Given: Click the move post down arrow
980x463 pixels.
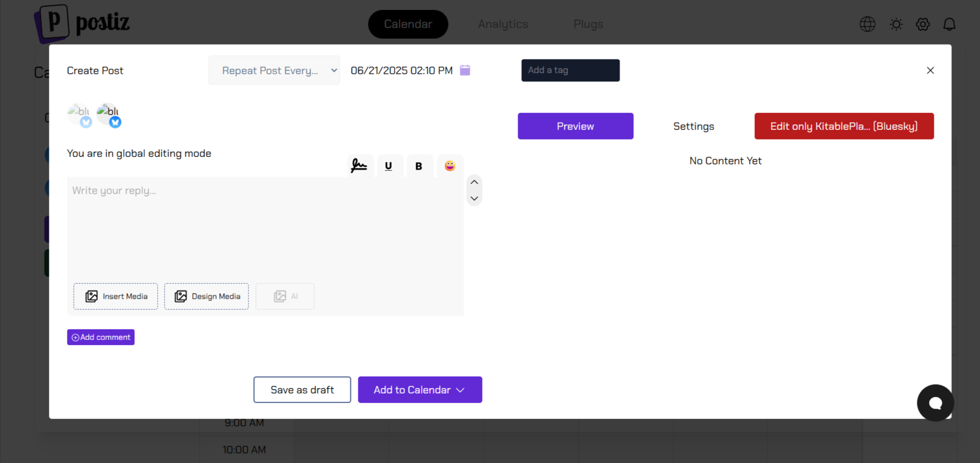Looking at the screenshot, I should (x=475, y=198).
